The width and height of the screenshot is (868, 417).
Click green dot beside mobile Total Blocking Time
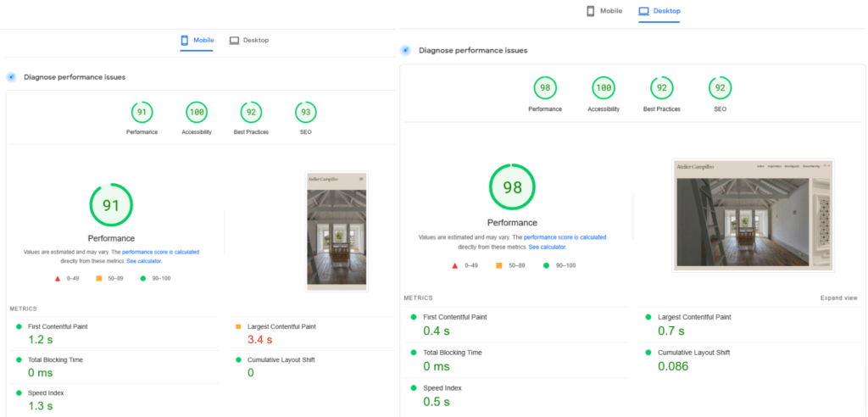(19, 360)
